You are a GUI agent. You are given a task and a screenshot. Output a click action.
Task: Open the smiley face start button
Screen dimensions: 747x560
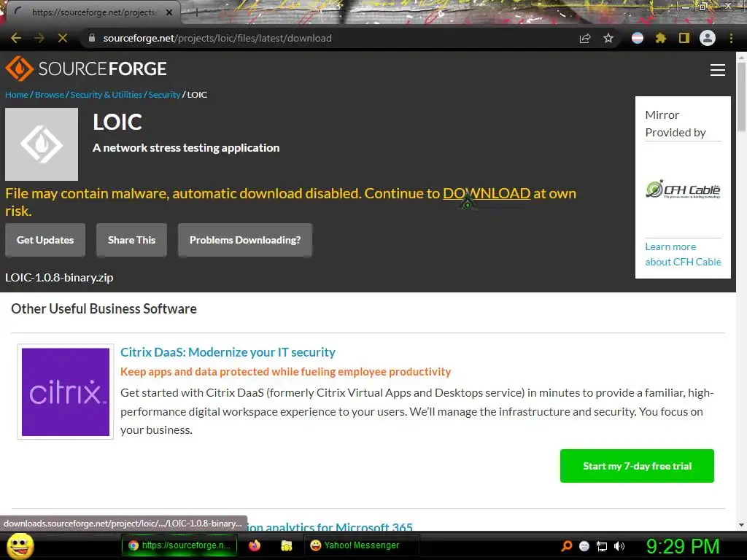pos(20,545)
